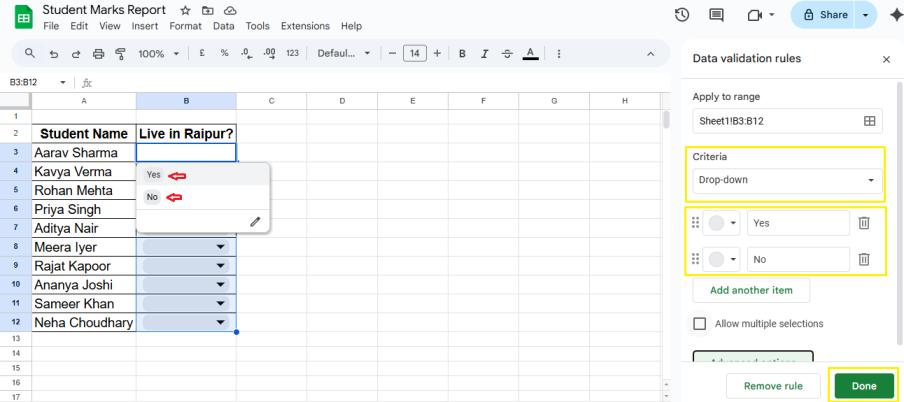Select the Aarav Sharma cell
This screenshot has height=402, width=904.
point(84,153)
